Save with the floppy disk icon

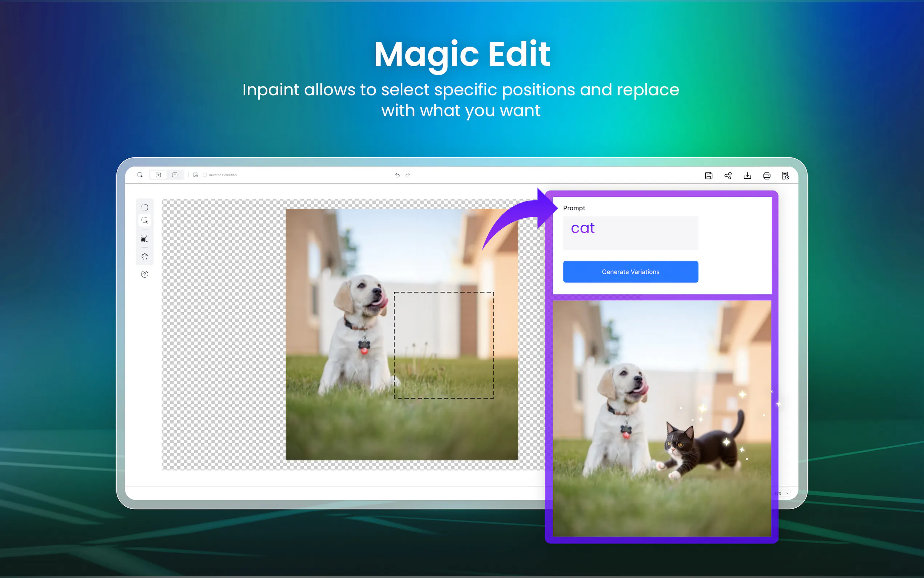pos(709,175)
